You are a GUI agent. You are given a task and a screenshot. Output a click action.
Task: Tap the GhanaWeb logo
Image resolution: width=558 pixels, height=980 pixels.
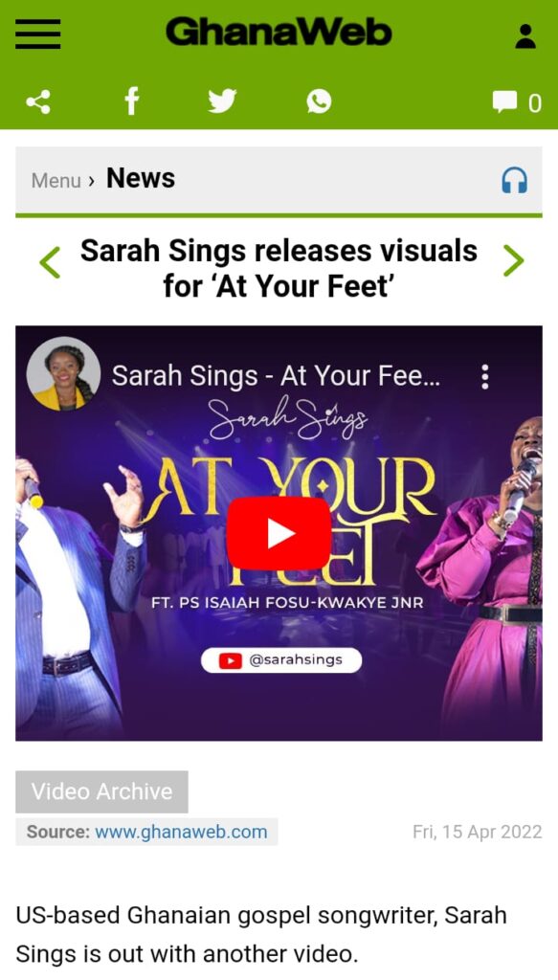(x=279, y=32)
